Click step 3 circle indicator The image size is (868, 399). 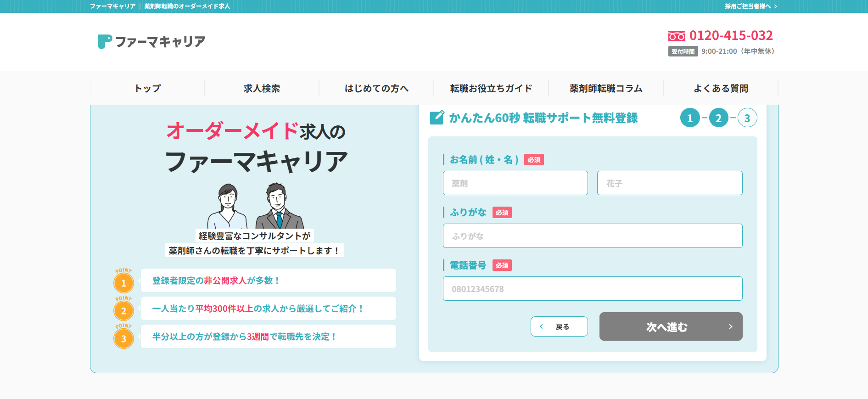(747, 118)
